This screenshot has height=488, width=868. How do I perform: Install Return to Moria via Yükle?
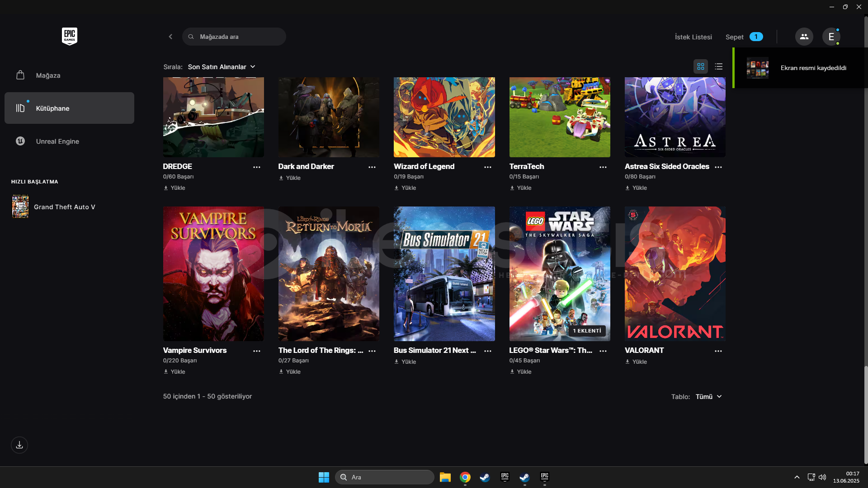tap(290, 372)
